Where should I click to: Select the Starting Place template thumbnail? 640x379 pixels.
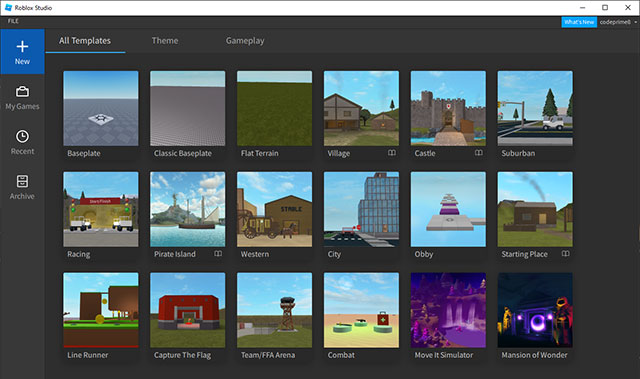coord(535,209)
